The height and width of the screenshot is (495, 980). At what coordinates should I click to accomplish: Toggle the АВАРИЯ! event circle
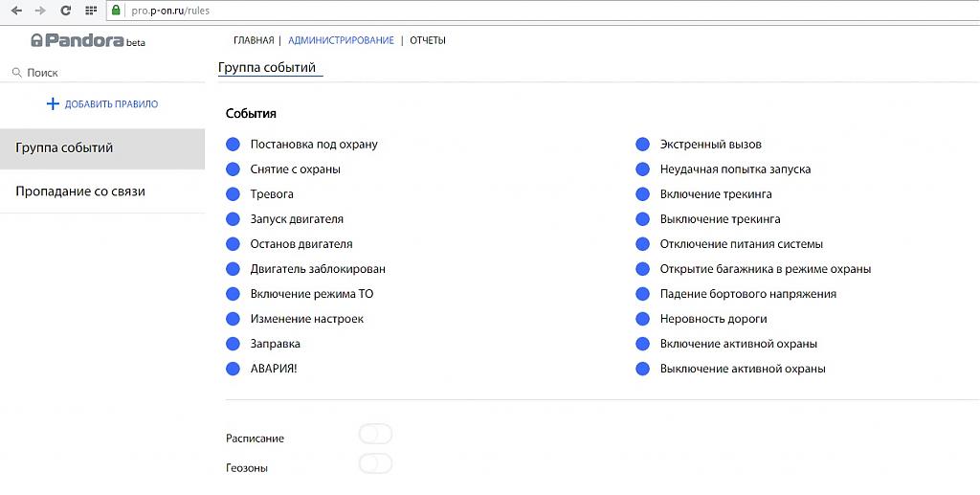(x=233, y=369)
